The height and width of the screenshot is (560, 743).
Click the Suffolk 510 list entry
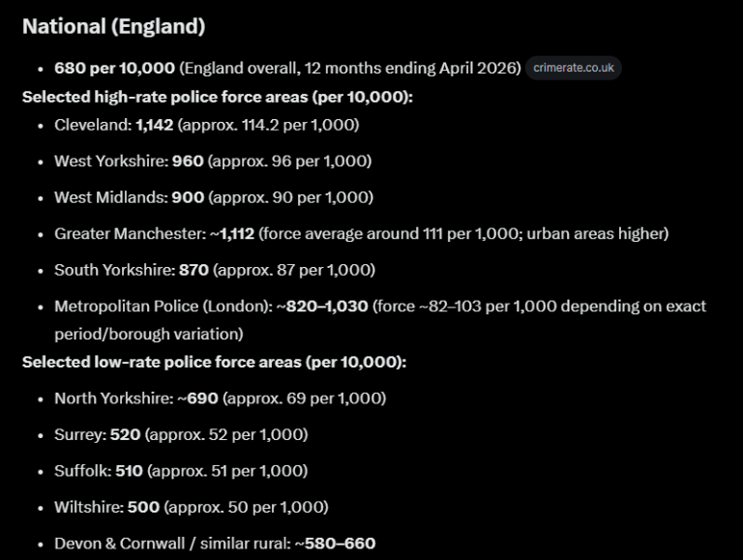(x=181, y=471)
